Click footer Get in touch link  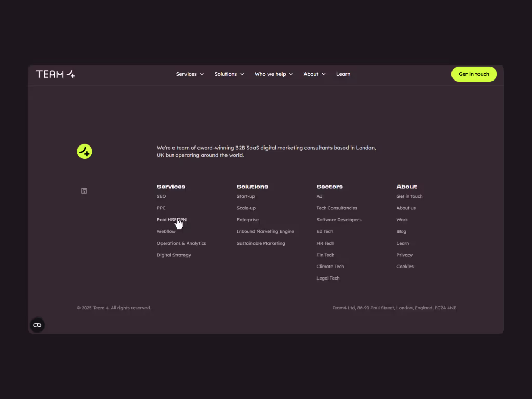[409, 196]
